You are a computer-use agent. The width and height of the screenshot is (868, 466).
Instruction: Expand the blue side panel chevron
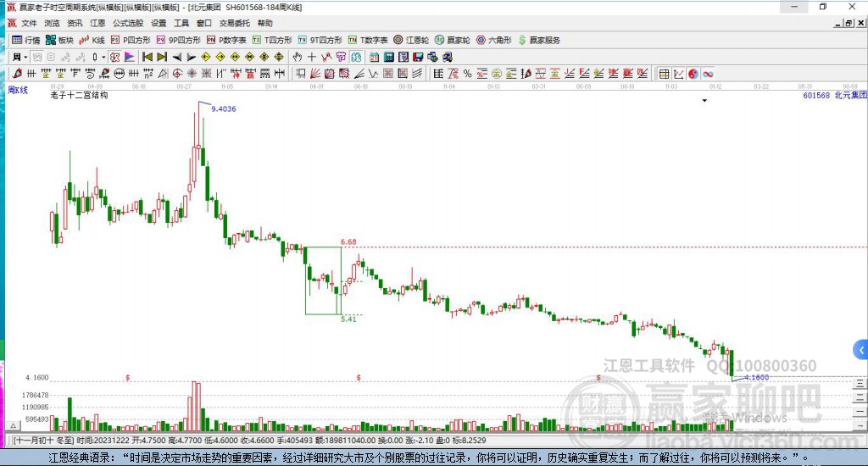tap(861, 350)
